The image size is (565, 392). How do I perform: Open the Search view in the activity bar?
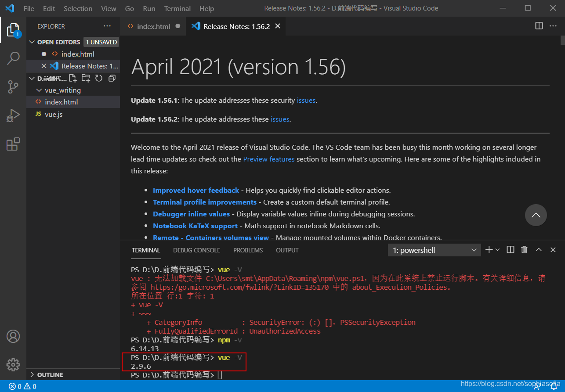click(x=13, y=58)
